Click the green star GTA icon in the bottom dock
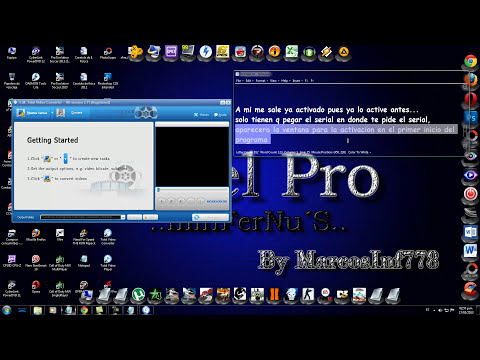 pos(155,295)
